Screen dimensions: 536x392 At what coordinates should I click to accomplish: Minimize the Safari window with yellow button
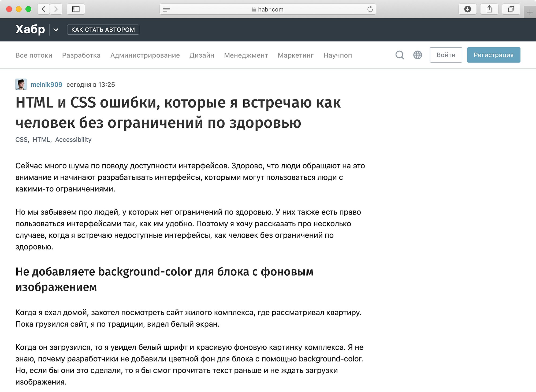19,9
